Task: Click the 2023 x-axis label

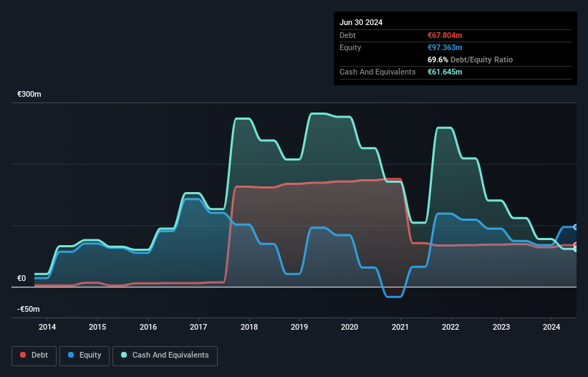Action: point(501,327)
